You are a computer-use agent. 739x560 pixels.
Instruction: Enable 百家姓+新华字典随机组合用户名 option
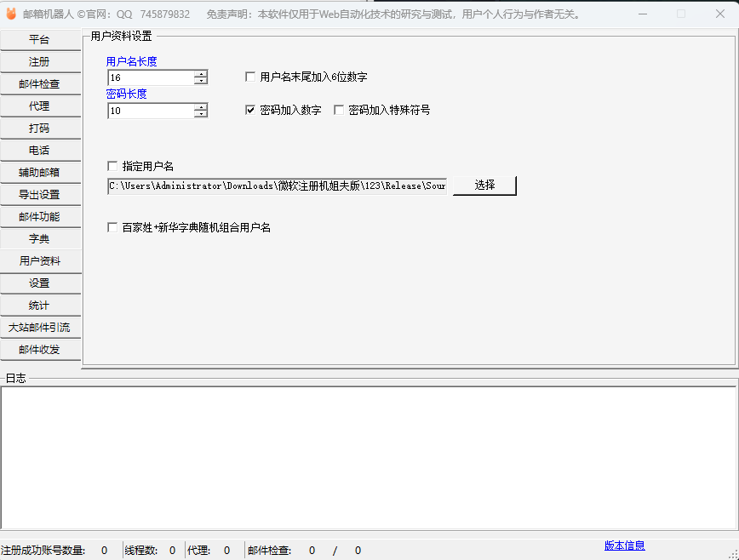[112, 227]
